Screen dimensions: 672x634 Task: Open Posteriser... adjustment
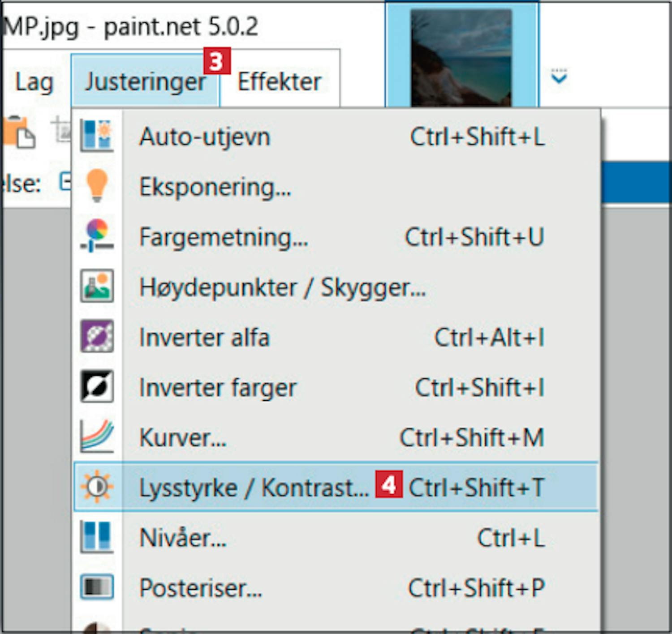coord(336,587)
